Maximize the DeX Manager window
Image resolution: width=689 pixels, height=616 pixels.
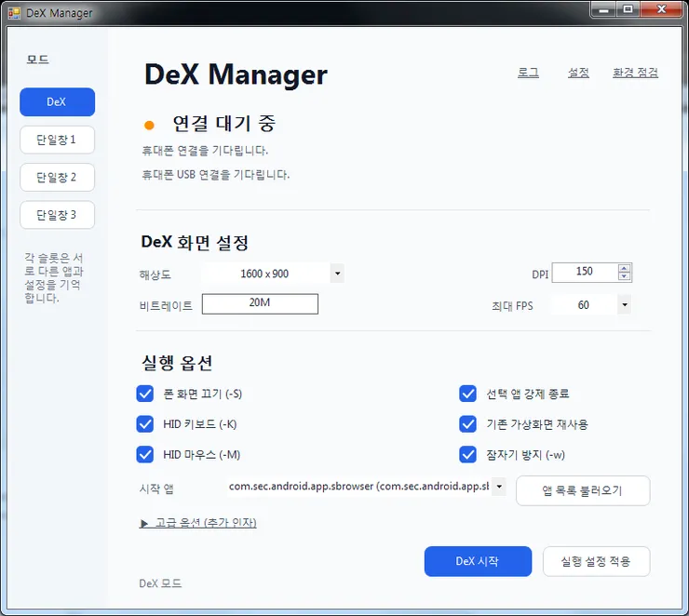pos(628,9)
